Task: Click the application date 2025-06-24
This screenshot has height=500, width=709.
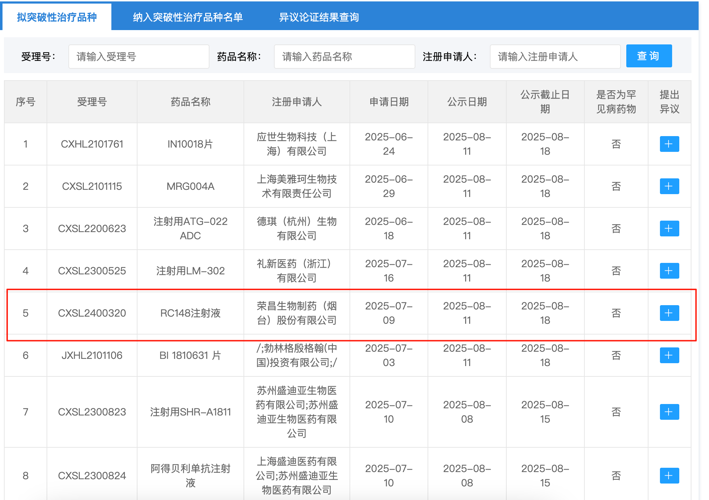Action: point(389,144)
